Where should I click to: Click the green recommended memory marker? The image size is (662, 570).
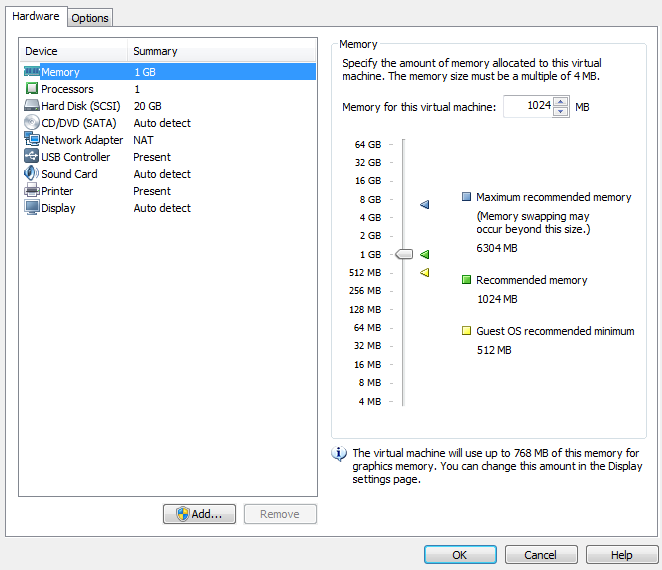pos(425,255)
